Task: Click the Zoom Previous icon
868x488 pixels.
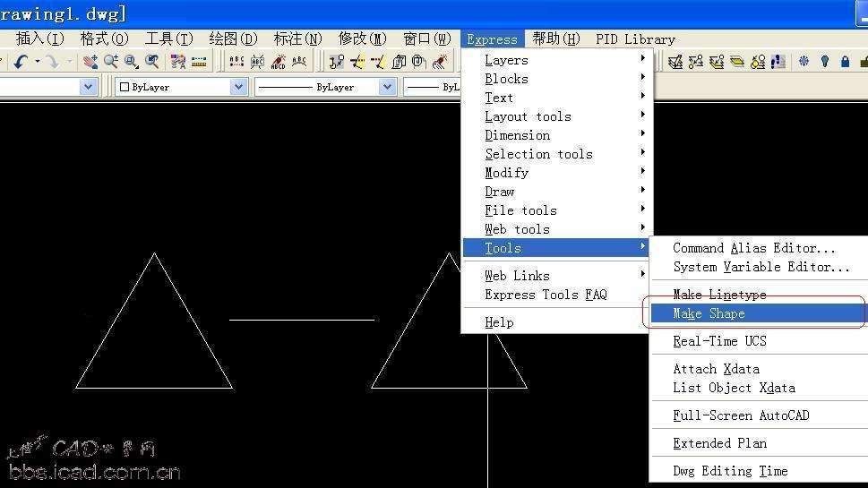Action: pyautogui.click(x=152, y=62)
